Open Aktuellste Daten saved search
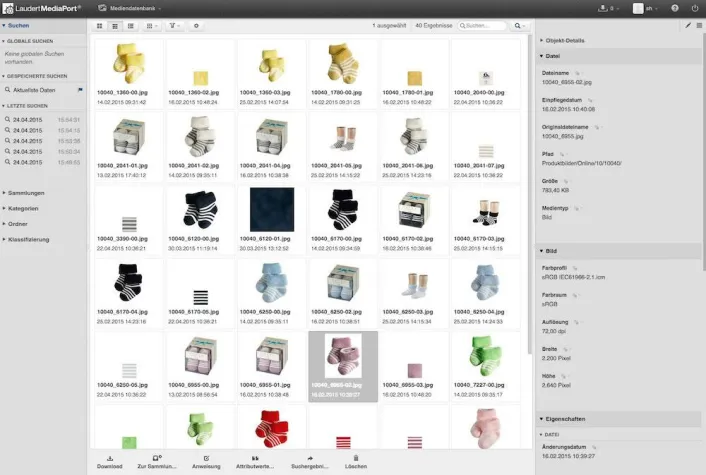This screenshot has height=475, width=706. click(x=40, y=90)
